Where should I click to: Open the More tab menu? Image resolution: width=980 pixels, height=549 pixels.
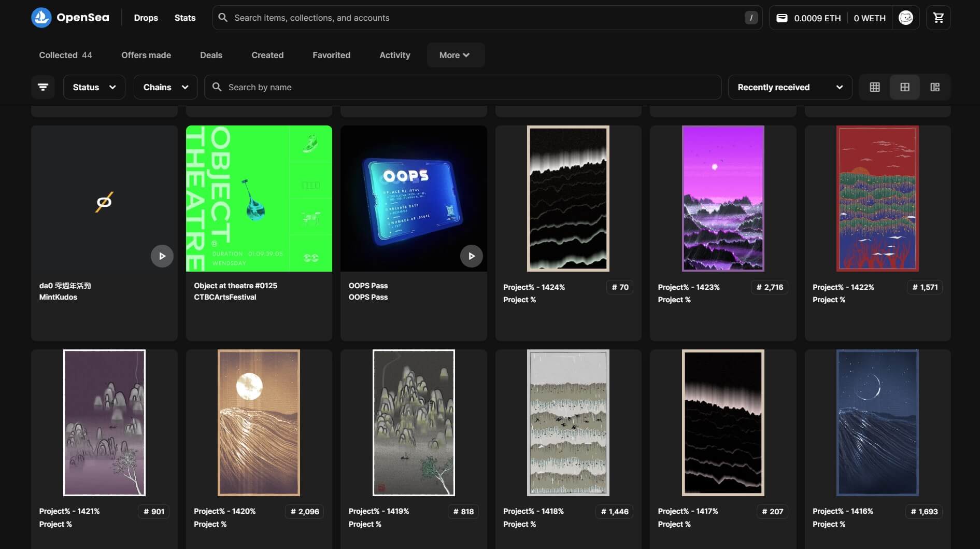click(455, 55)
